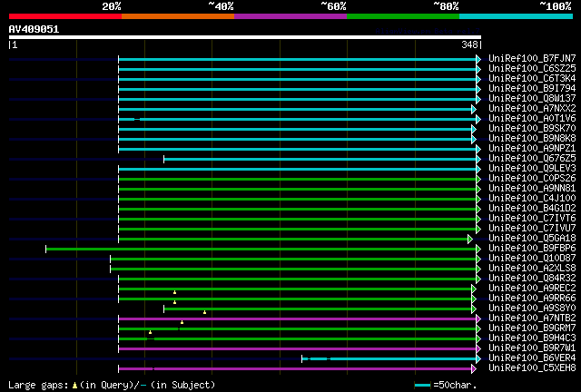
Task: Click the green arrowhead of Q5GA18 alignment
Action: pos(470,240)
